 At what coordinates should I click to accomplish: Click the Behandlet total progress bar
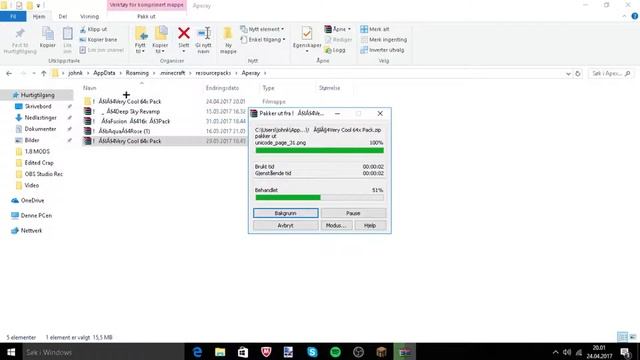click(320, 198)
